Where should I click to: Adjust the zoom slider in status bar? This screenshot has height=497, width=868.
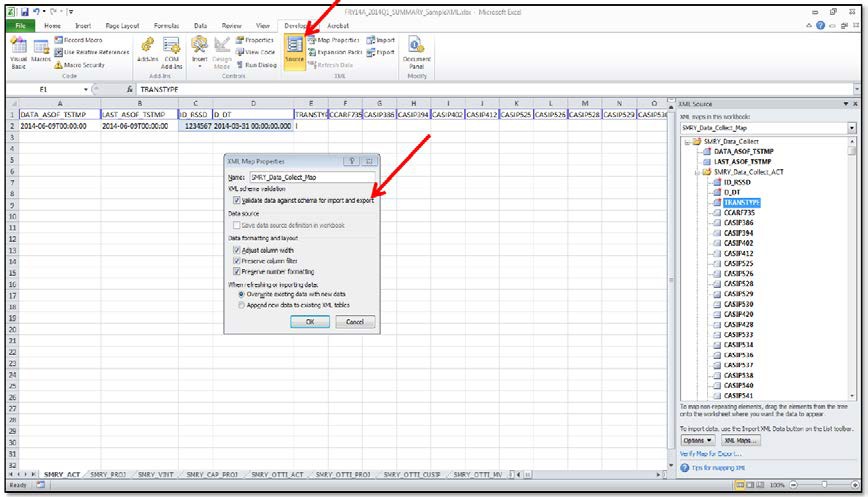coord(816,486)
